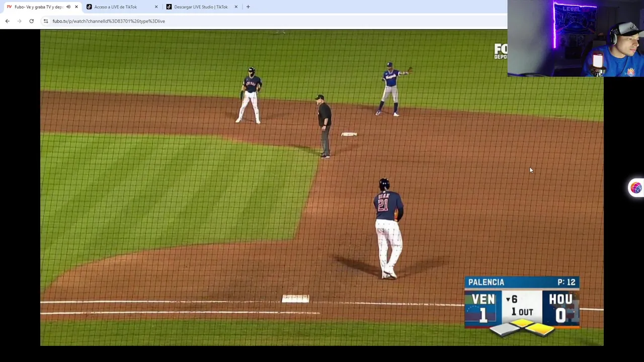
Task: Close the Fubo tab
Action: (76, 7)
